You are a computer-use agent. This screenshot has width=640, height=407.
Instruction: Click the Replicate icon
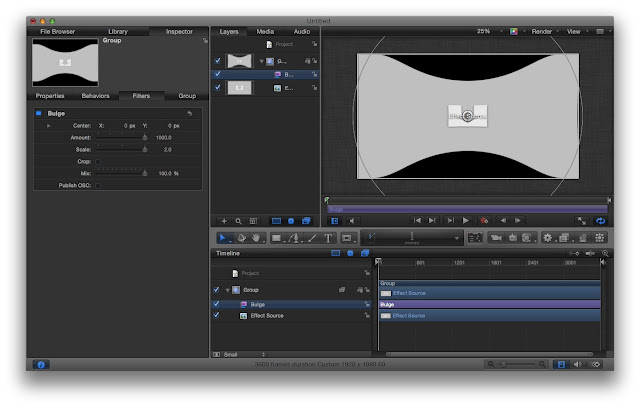pyautogui.click(x=600, y=238)
